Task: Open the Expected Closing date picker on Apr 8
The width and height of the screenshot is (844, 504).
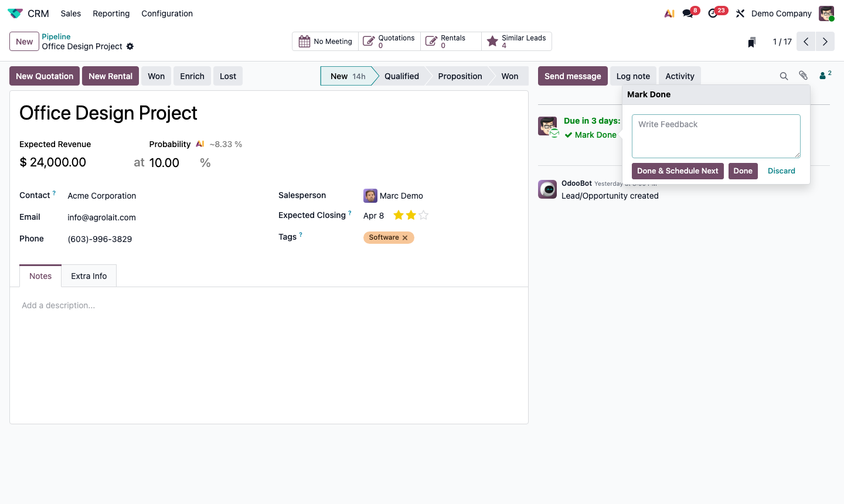Action: click(x=373, y=215)
